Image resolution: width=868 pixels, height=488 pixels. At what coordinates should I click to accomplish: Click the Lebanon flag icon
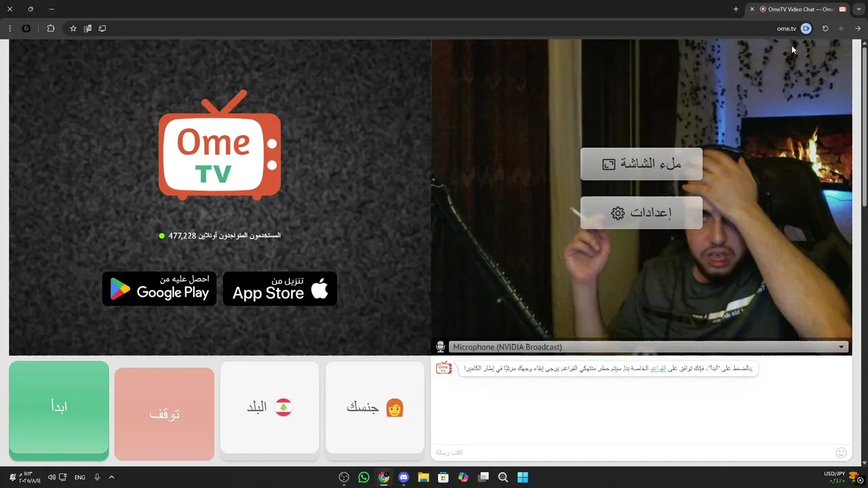(283, 407)
